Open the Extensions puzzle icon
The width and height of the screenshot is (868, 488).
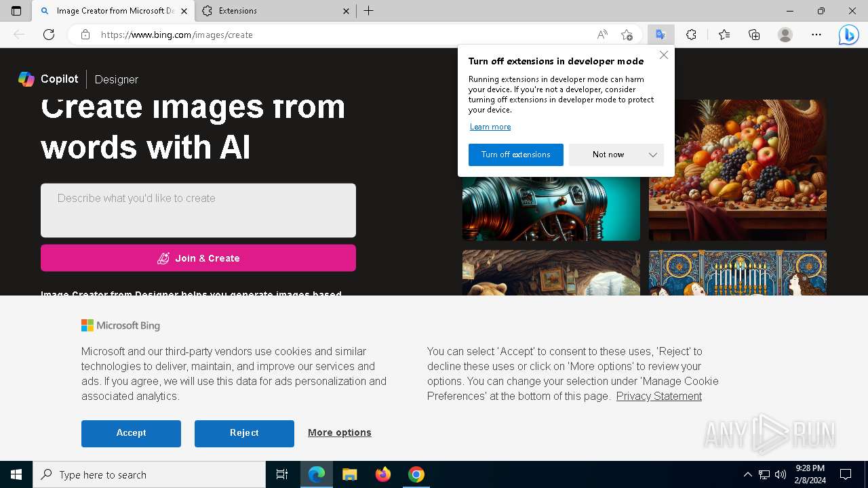(691, 35)
